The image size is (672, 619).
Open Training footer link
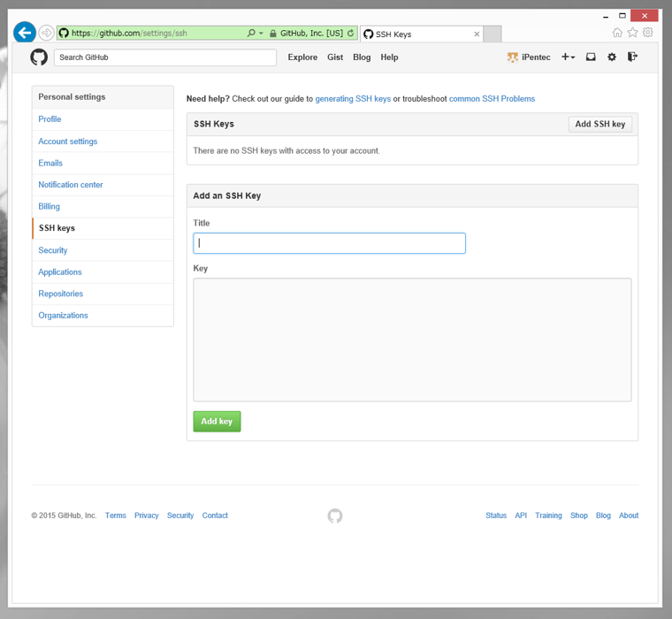[x=548, y=516]
